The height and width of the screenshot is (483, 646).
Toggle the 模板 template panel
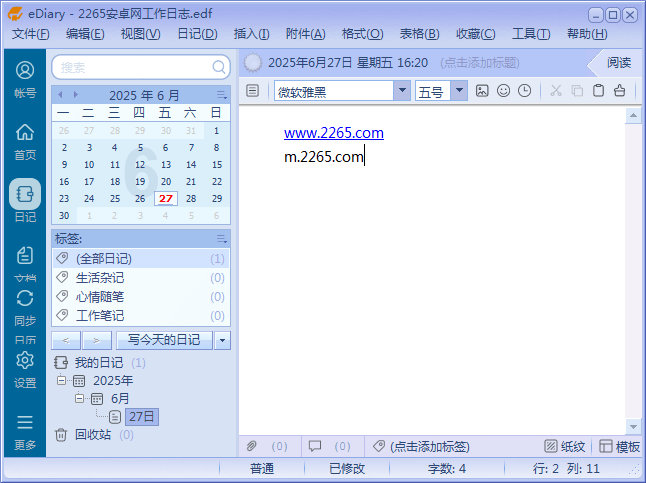[619, 446]
